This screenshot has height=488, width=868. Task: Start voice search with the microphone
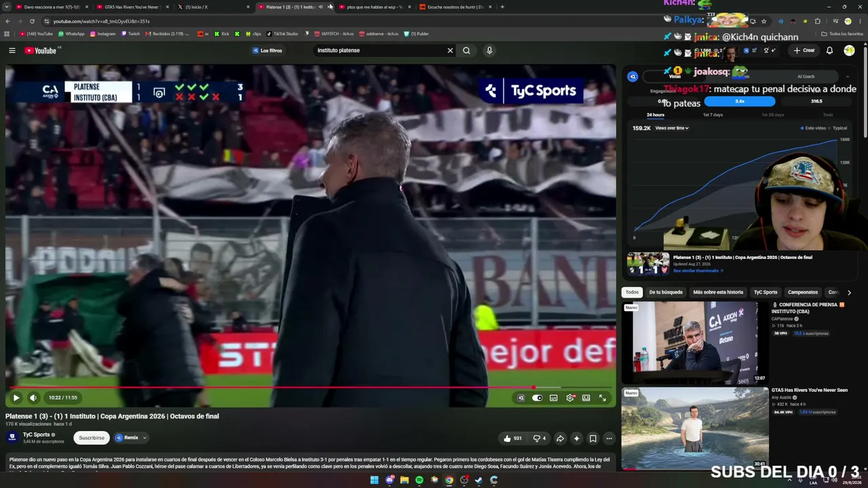click(489, 50)
